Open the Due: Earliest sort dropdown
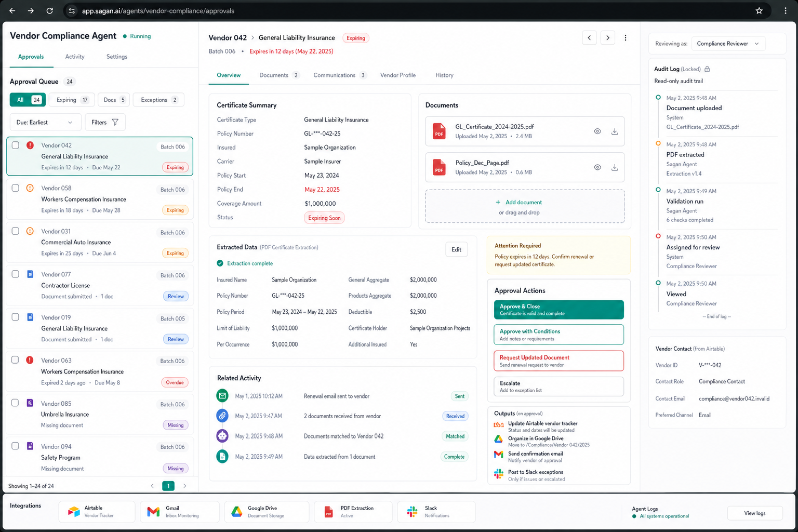This screenshot has height=532, width=798. tap(46, 122)
